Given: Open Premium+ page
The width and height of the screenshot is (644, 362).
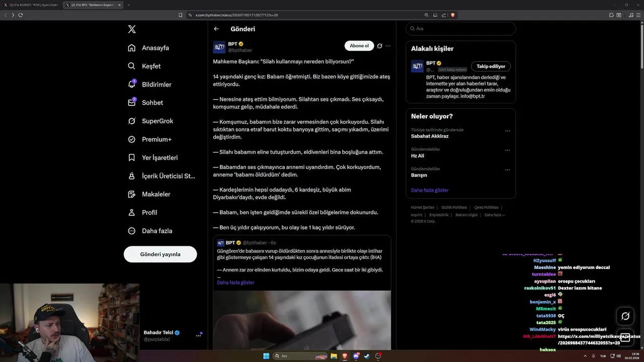Looking at the screenshot, I should click(149, 139).
